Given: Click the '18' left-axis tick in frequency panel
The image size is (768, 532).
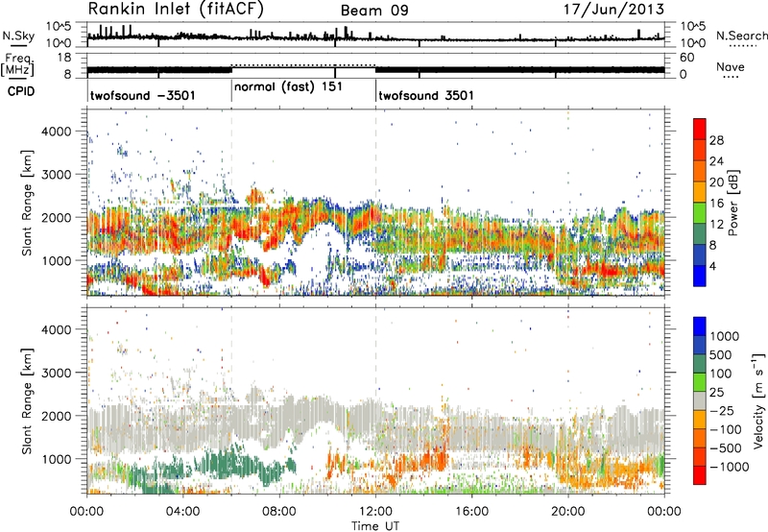Looking at the screenshot, I should click(64, 58).
